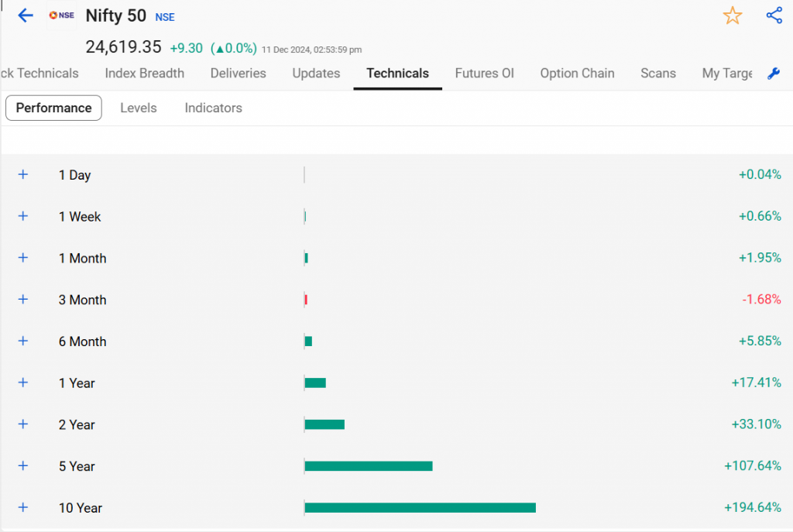Click the 3 Month red performance bar
This screenshot has height=532, width=793.
[x=306, y=300]
